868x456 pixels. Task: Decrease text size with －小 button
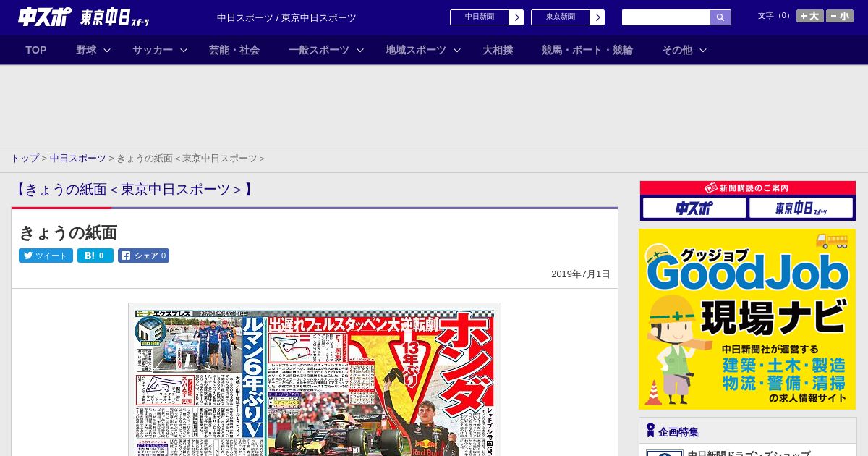[x=840, y=16]
